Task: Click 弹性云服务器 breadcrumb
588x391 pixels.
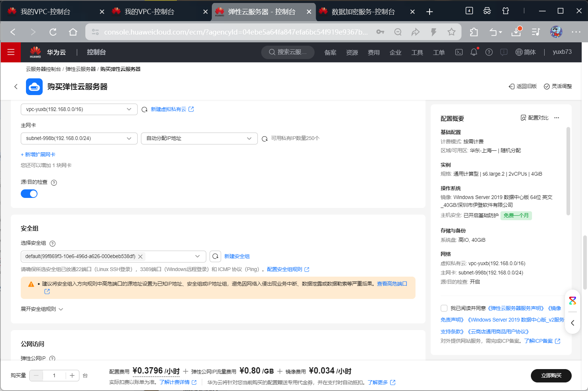Action: [x=81, y=69]
